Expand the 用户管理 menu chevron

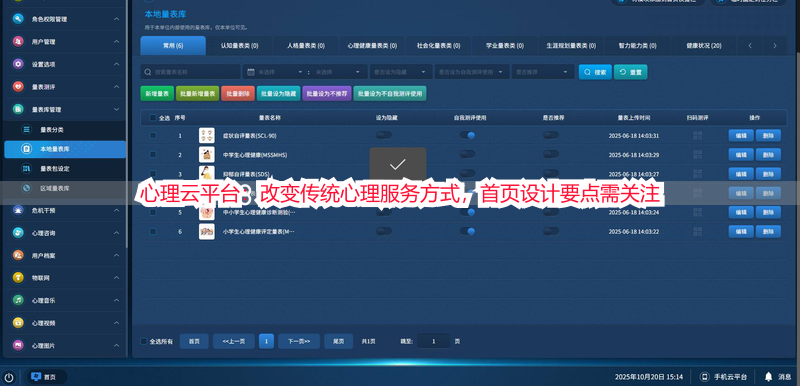pyautogui.click(x=116, y=42)
